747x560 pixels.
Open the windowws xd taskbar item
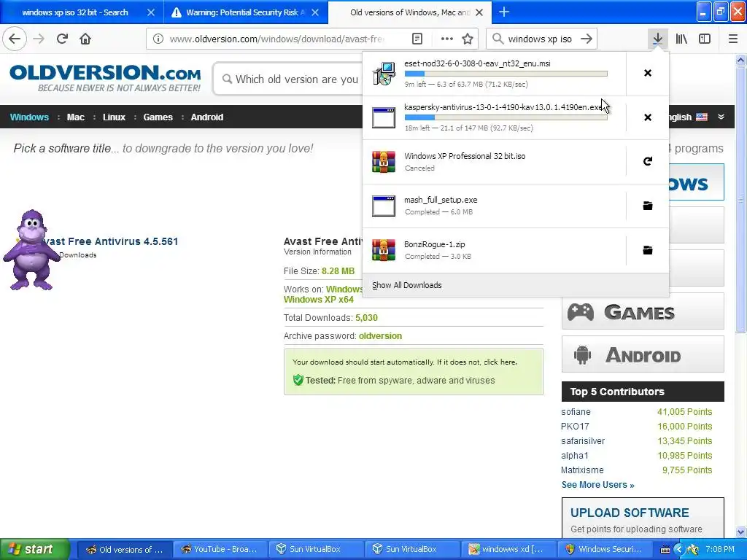[x=507, y=549]
